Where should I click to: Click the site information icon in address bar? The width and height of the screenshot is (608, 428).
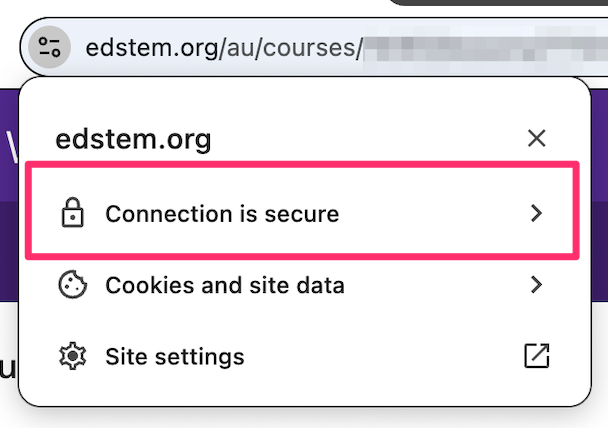tap(49, 46)
